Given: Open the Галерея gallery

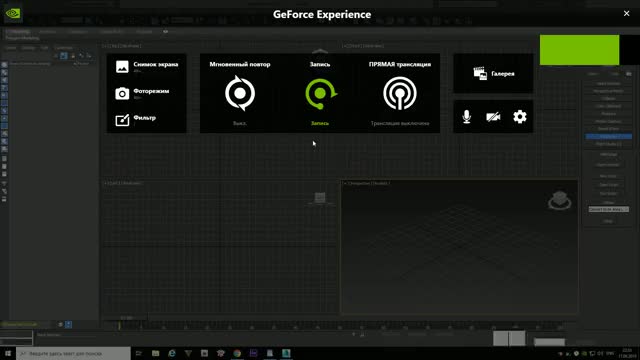Looking at the screenshot, I should (x=493, y=73).
